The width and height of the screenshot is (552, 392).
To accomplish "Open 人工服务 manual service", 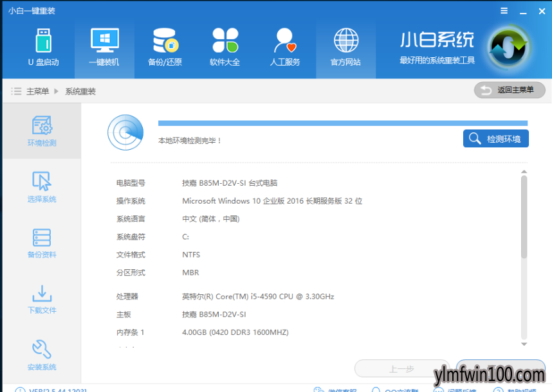I will coord(285,48).
